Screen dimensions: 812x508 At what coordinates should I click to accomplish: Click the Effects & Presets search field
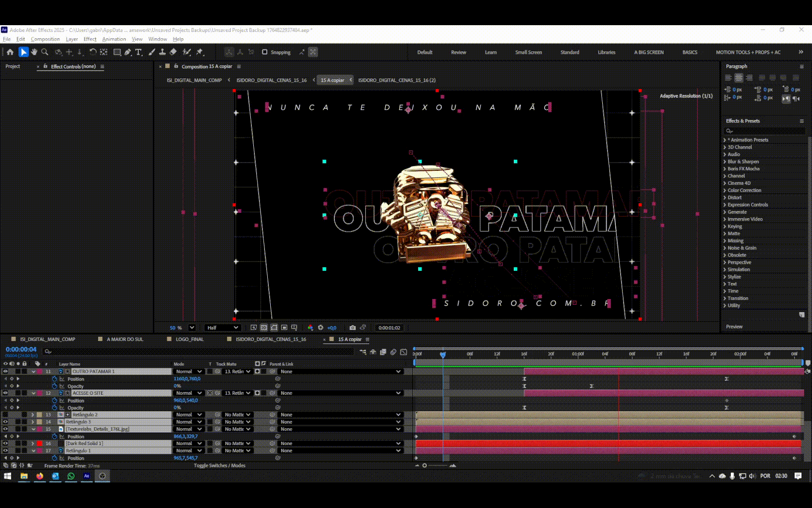[x=765, y=131]
